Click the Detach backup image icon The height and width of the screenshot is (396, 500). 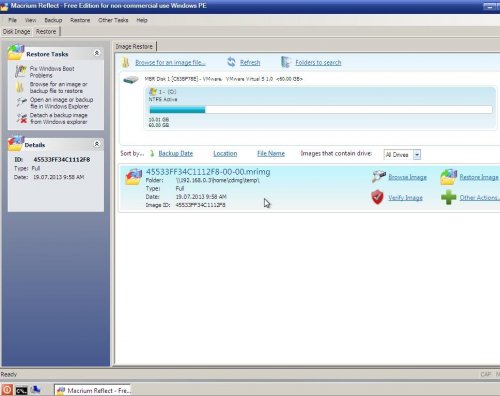click(x=22, y=118)
